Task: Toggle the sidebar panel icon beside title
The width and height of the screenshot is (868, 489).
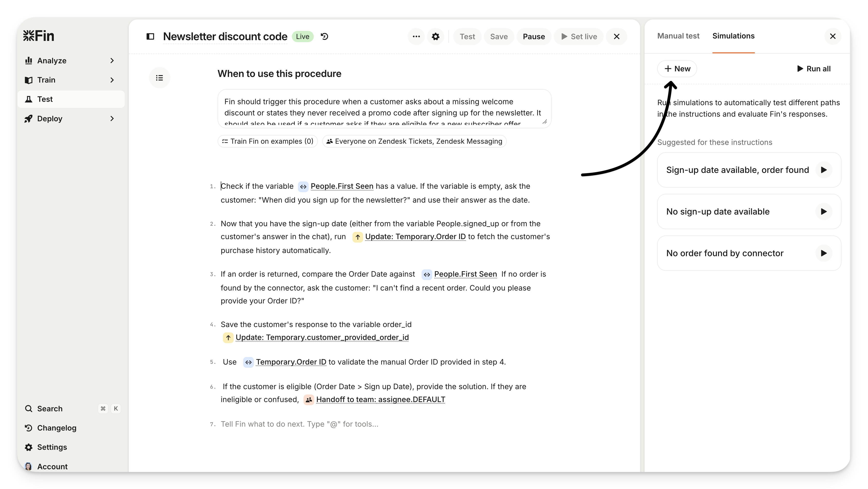Action: (150, 36)
